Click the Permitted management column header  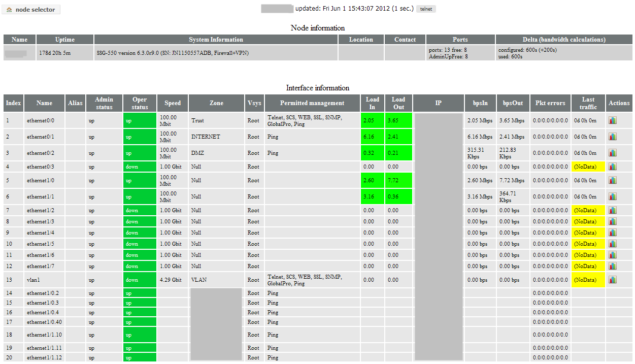pyautogui.click(x=312, y=103)
